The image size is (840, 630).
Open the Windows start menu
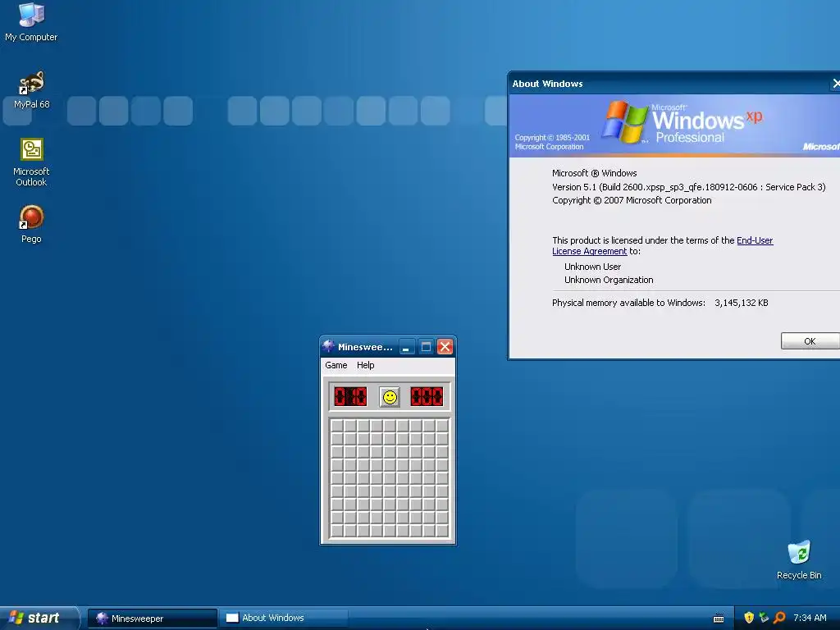coord(39,618)
